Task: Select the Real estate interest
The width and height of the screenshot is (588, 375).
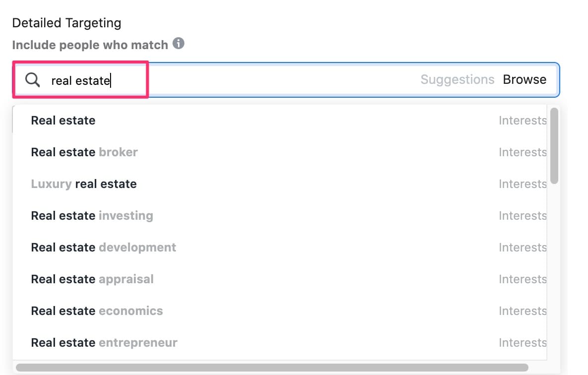Action: (280, 121)
